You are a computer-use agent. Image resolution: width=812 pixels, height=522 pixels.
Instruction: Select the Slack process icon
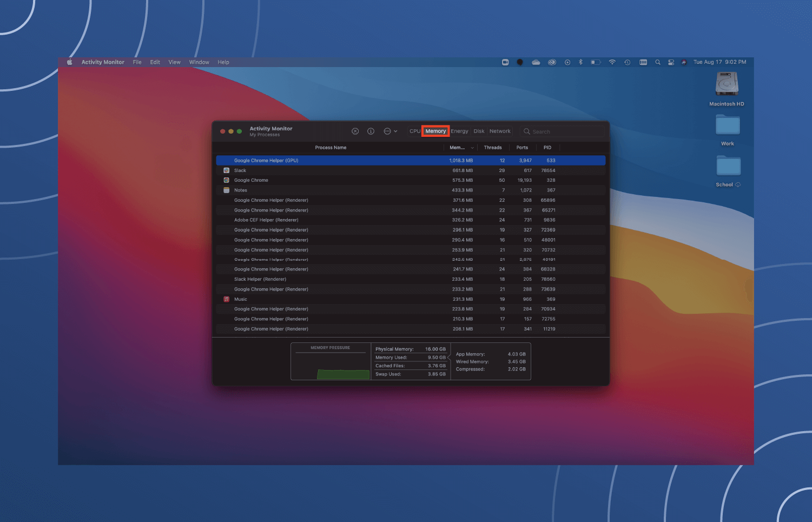tap(226, 170)
